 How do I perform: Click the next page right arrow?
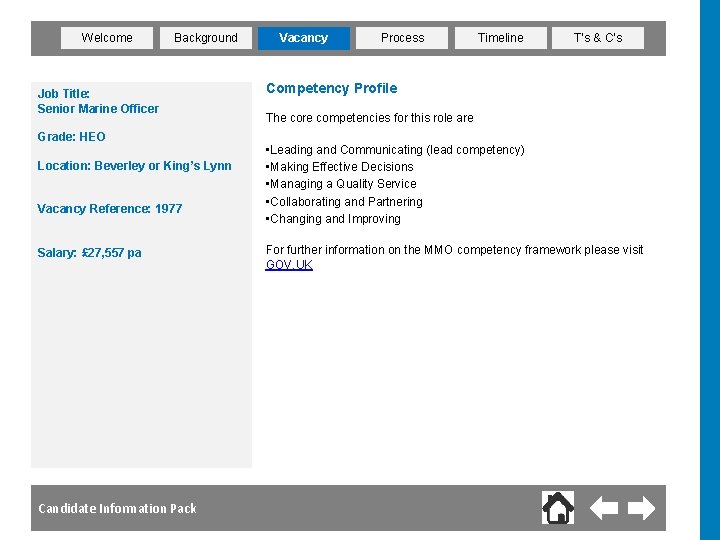tap(641, 508)
